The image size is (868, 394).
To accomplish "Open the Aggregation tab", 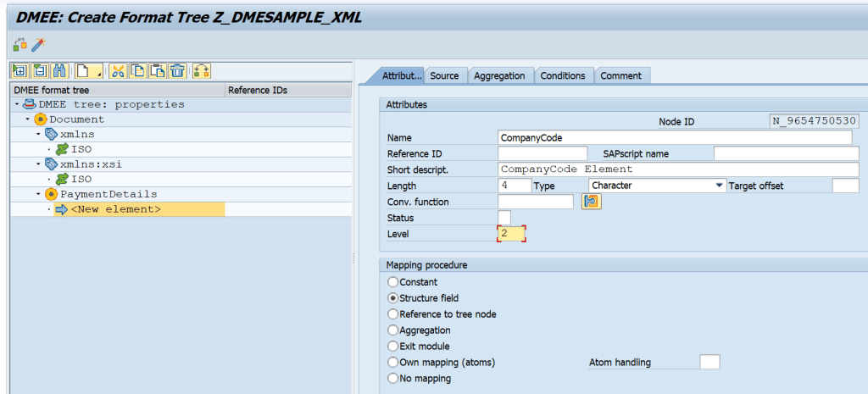I will pos(500,75).
